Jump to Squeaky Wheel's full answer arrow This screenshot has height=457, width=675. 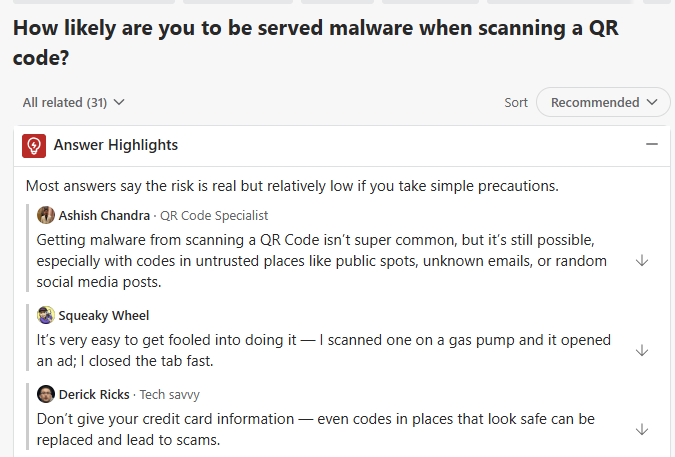tap(642, 350)
